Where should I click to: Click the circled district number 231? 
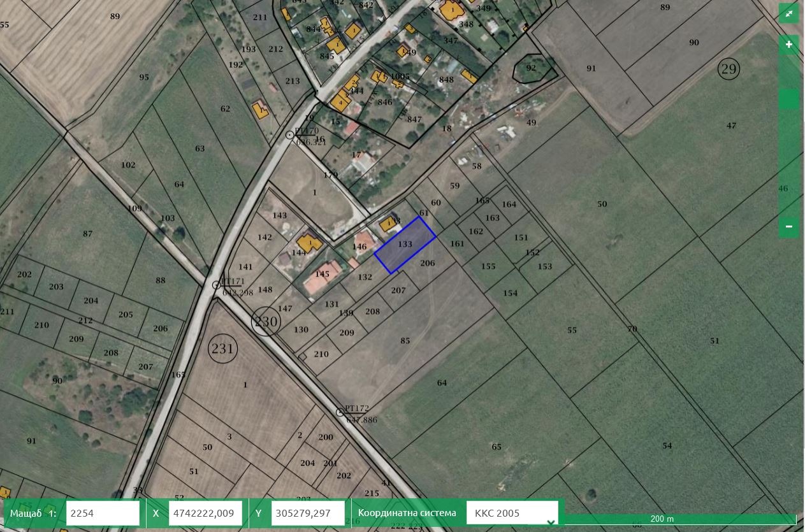[x=223, y=349]
